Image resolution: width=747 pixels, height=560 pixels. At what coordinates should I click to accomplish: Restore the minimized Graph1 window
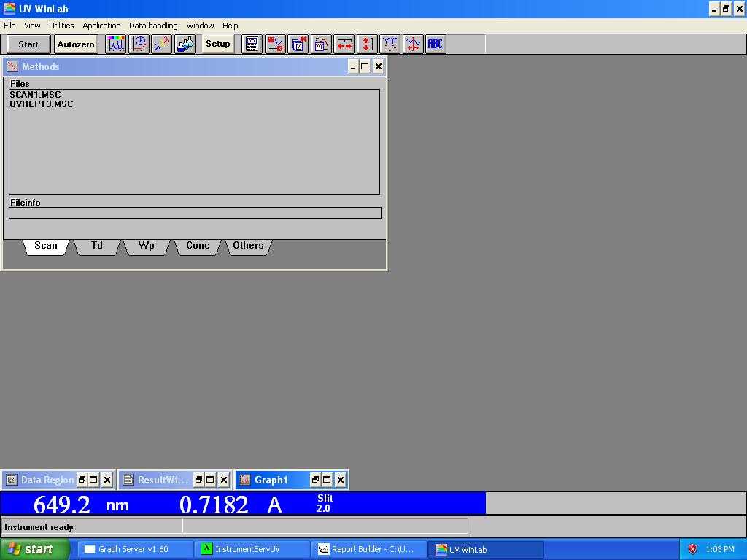[315, 480]
